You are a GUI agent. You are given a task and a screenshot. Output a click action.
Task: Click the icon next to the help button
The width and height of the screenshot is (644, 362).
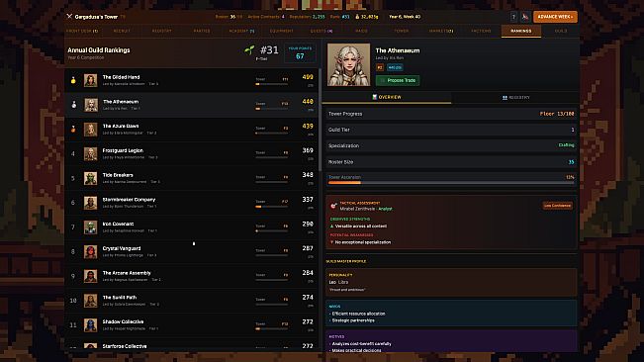point(525,17)
